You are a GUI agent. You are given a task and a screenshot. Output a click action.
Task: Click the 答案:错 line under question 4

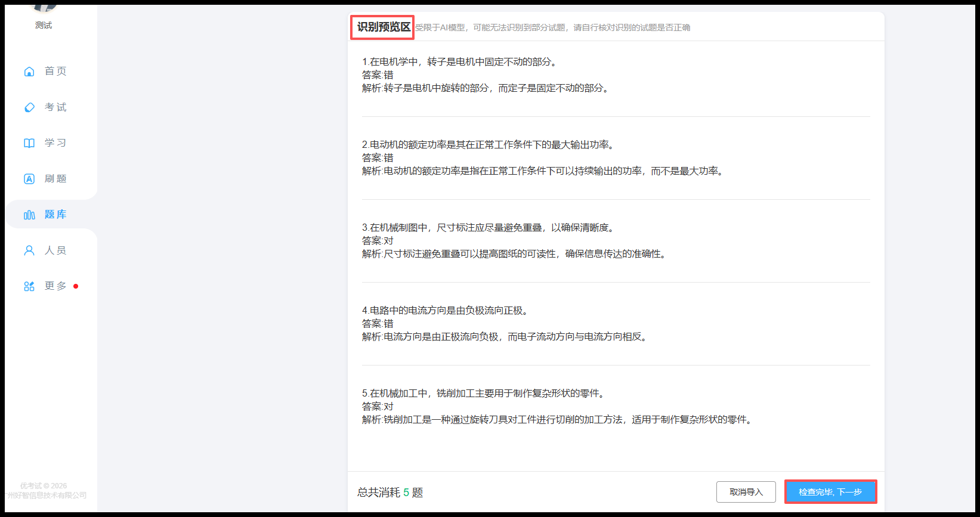378,324
